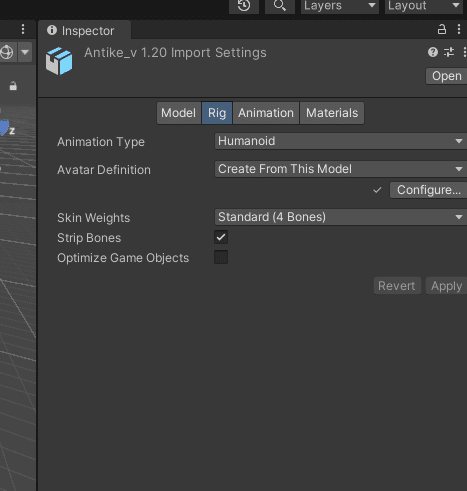Viewport: 467px width, 491px height.
Task: Click the Open button
Action: click(x=447, y=76)
